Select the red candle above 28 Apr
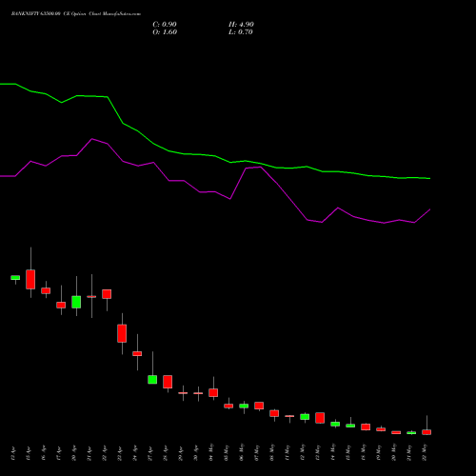 tap(168, 382)
